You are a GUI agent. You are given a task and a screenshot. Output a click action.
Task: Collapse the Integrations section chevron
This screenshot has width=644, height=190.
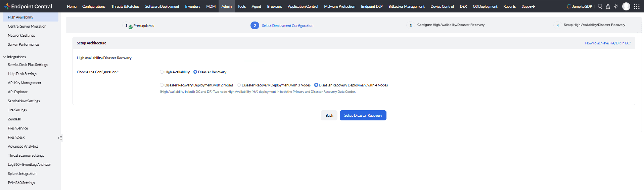point(5,57)
